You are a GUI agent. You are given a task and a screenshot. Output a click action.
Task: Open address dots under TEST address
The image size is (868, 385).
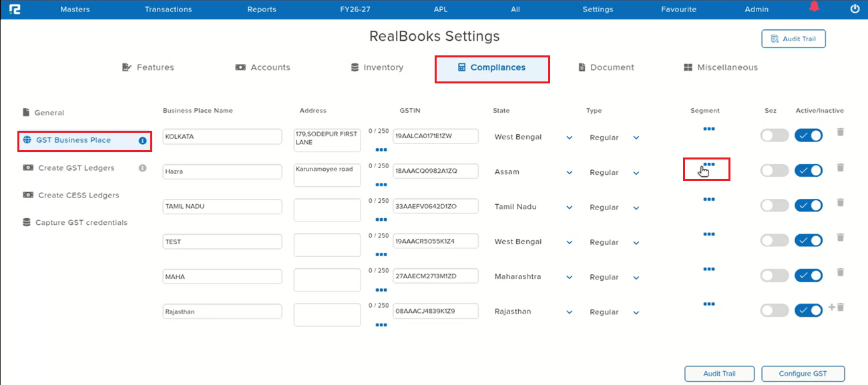381,255
